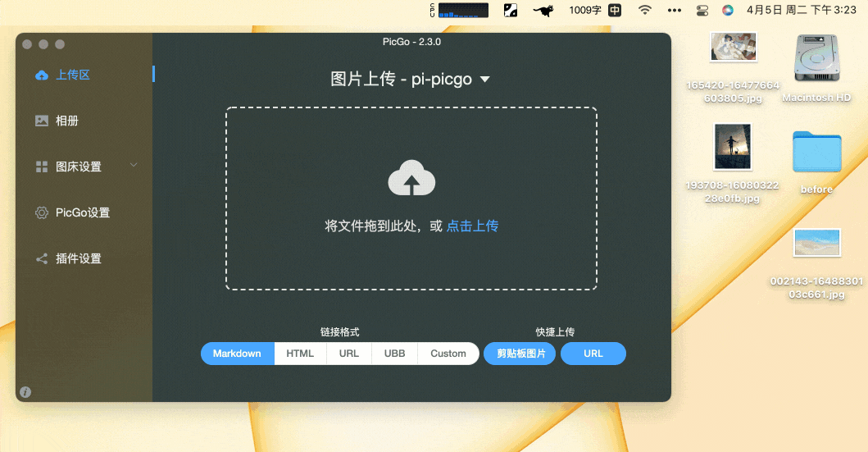
Task: Click the CPU monitor in menu bar
Action: [x=459, y=10]
